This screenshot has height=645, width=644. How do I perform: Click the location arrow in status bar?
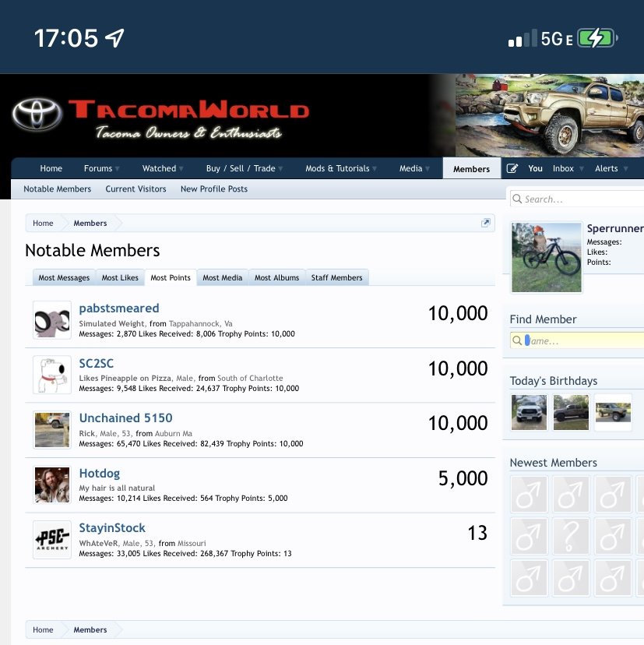tap(114, 38)
